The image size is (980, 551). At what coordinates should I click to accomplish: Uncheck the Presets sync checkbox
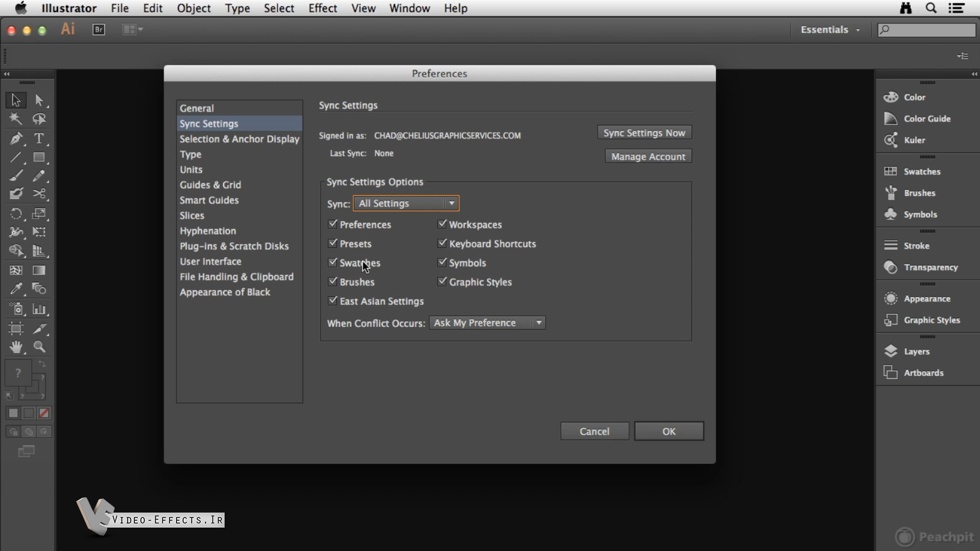click(333, 243)
